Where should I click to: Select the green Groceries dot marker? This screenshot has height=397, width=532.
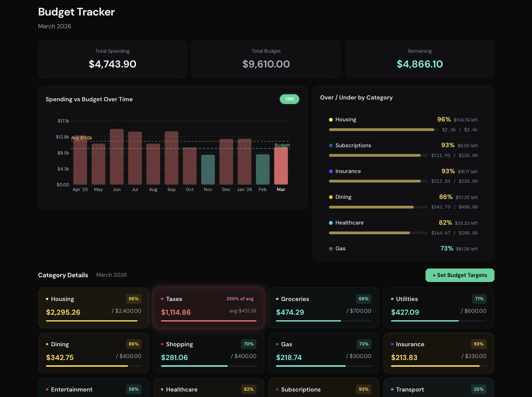point(277,299)
